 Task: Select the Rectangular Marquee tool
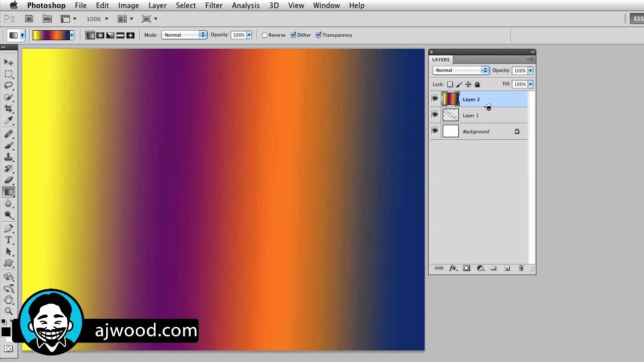[x=9, y=74]
